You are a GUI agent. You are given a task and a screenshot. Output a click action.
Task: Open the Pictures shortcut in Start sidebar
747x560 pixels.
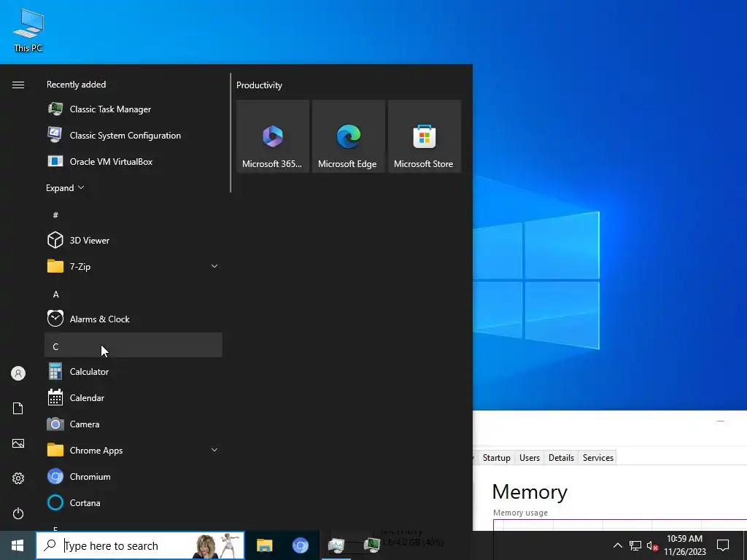click(x=18, y=443)
